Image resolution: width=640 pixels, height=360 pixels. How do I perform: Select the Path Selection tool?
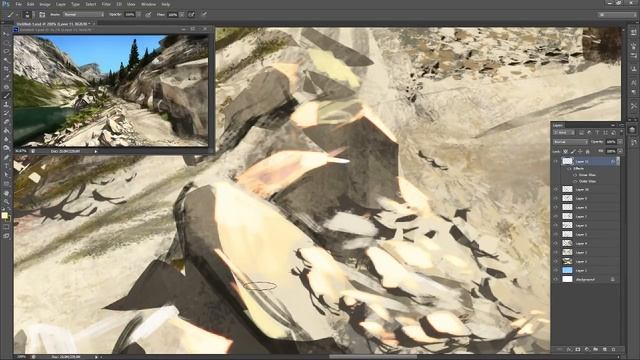(x=6, y=175)
